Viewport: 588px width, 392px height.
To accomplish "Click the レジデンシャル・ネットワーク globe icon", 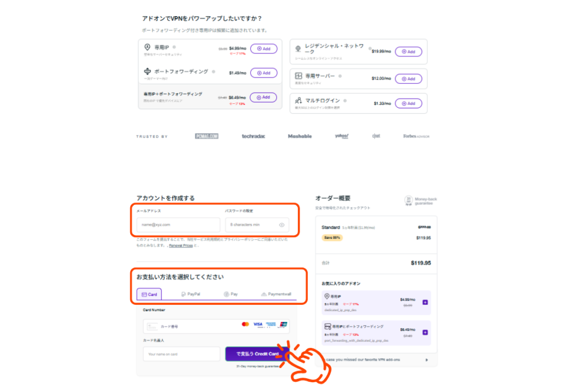I will click(x=297, y=49).
